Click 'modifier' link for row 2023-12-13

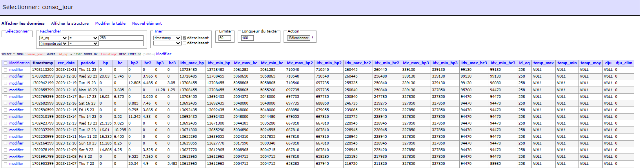click(16, 123)
